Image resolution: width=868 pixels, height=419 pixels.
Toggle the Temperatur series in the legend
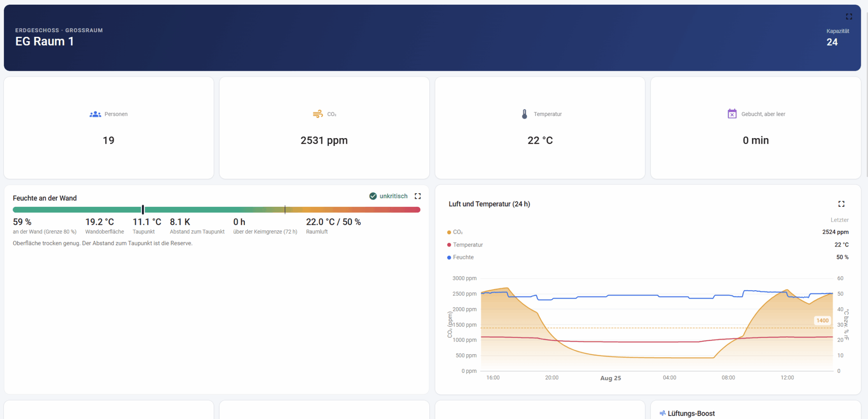pyautogui.click(x=465, y=245)
